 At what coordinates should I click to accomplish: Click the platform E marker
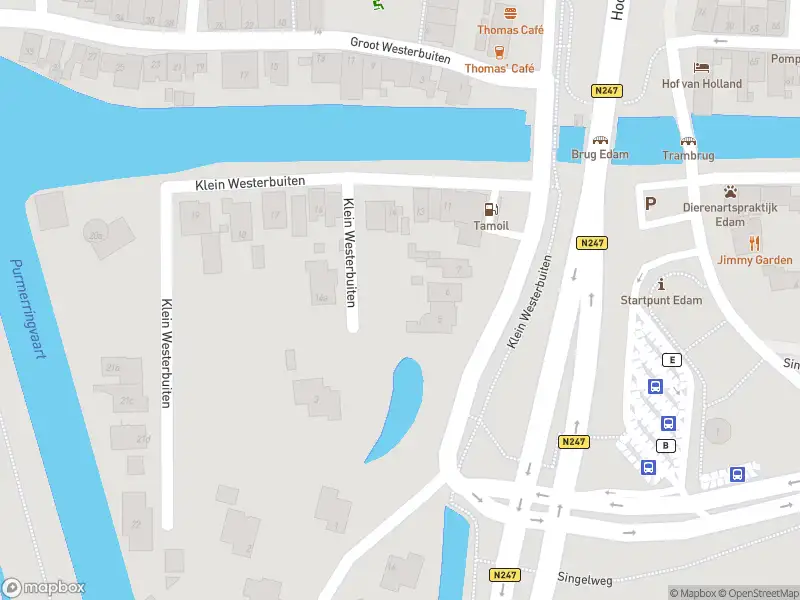(x=672, y=360)
